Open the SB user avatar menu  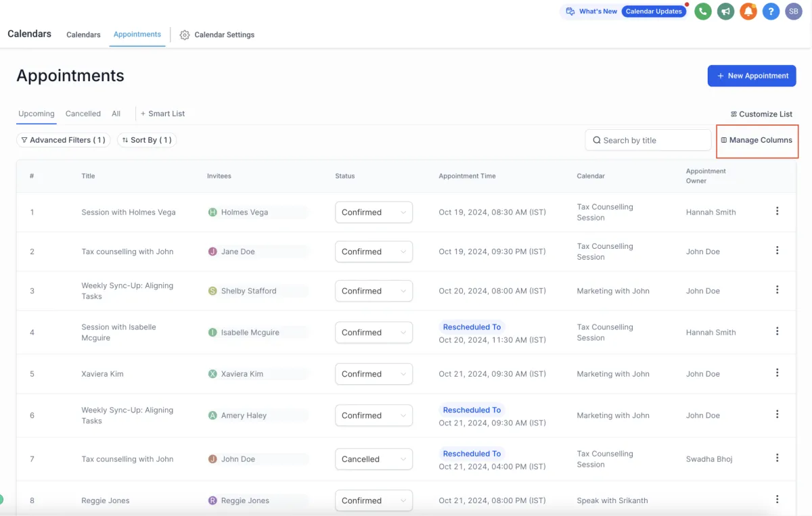coord(793,11)
